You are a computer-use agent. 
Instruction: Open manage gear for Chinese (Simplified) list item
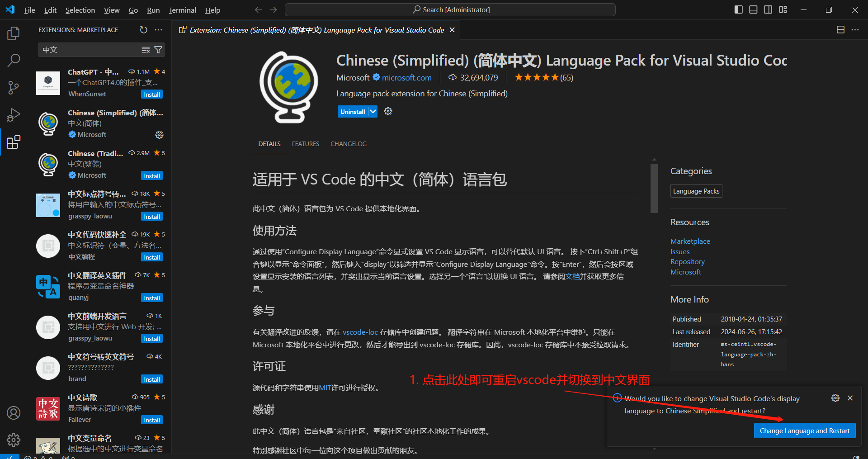159,135
